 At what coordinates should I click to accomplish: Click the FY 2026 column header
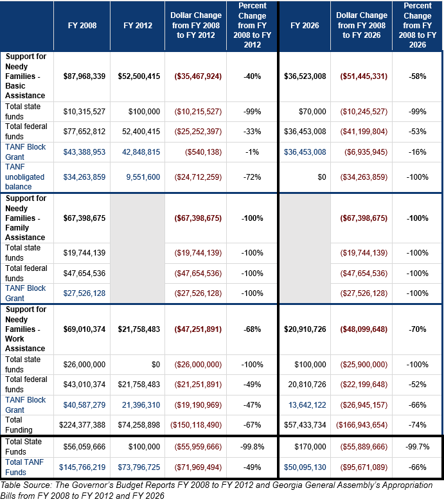(305, 26)
